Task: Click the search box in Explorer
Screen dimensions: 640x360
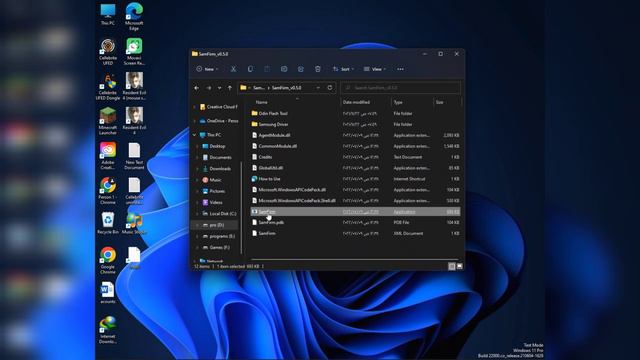Action: [401, 88]
